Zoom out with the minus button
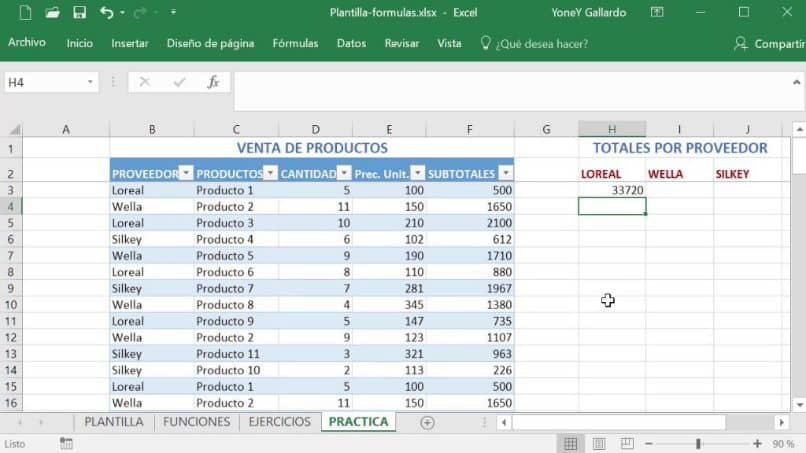Viewport: 806px width, 453px height. point(649,444)
